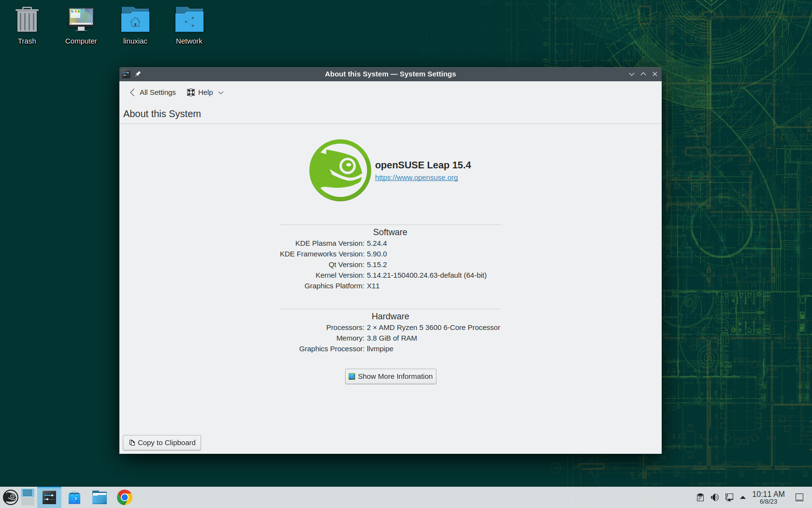812x508 pixels.
Task: Open the network connections tray icon
Action: [729, 497]
